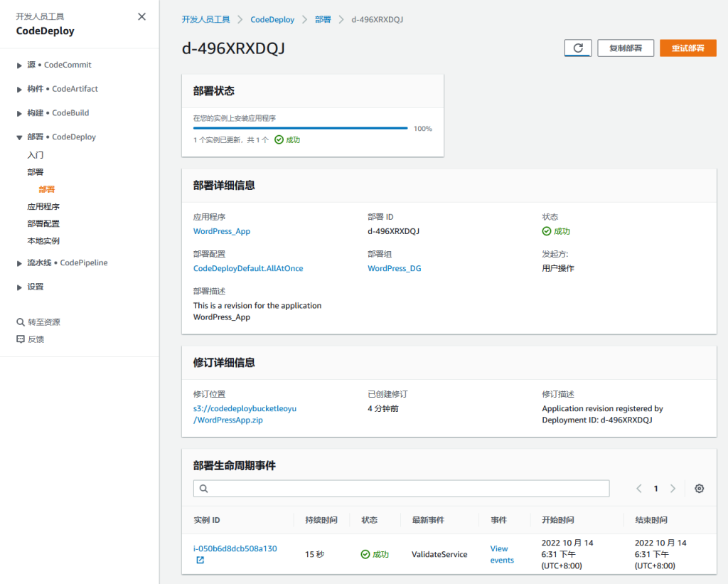Close the developer tools sidebar panel
The image size is (728, 584).
[x=142, y=17]
